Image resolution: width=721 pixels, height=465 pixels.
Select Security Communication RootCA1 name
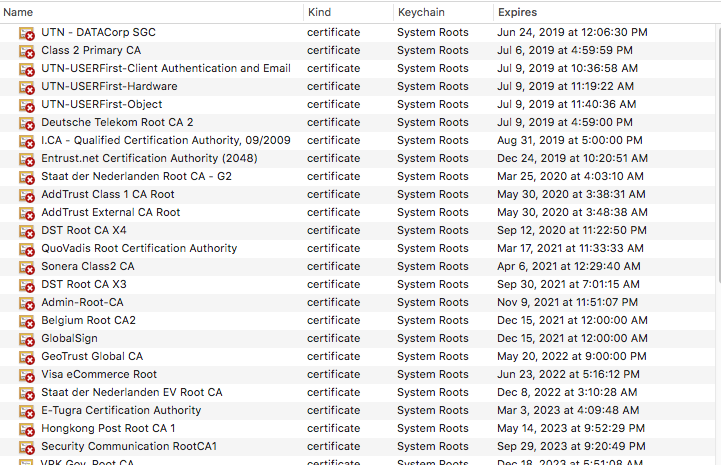pos(129,446)
